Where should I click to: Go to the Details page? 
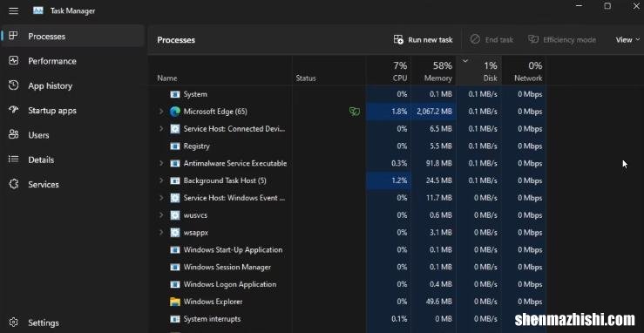(x=73, y=160)
